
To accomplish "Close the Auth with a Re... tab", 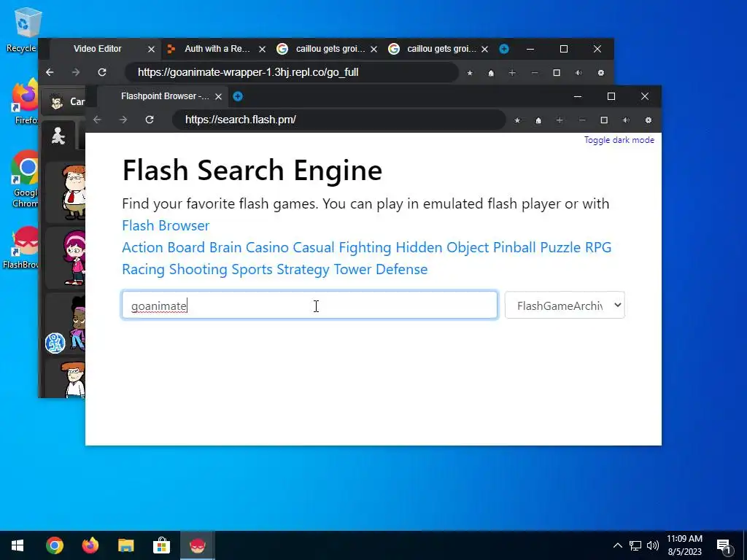I will tap(262, 49).
